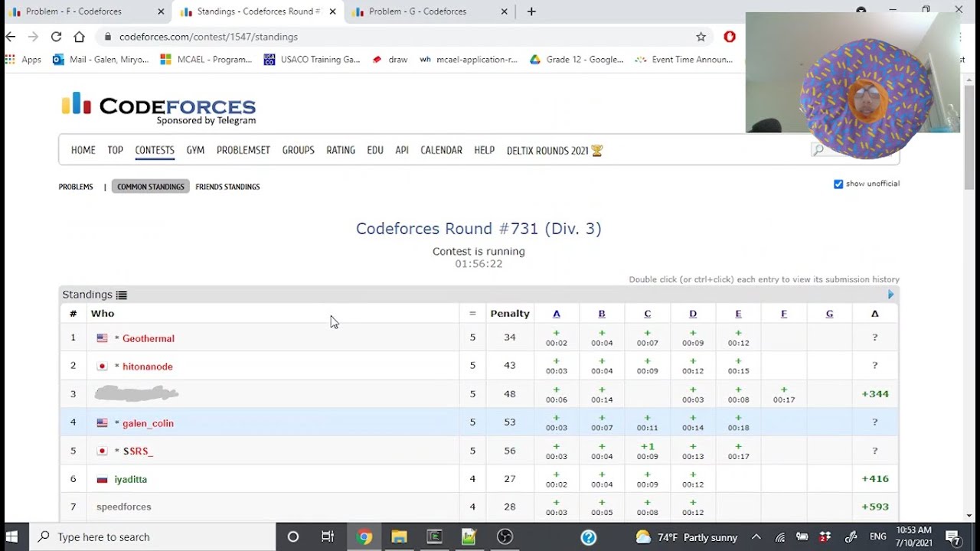Open the API menu item
This screenshot has height=551, width=980.
[x=402, y=150]
